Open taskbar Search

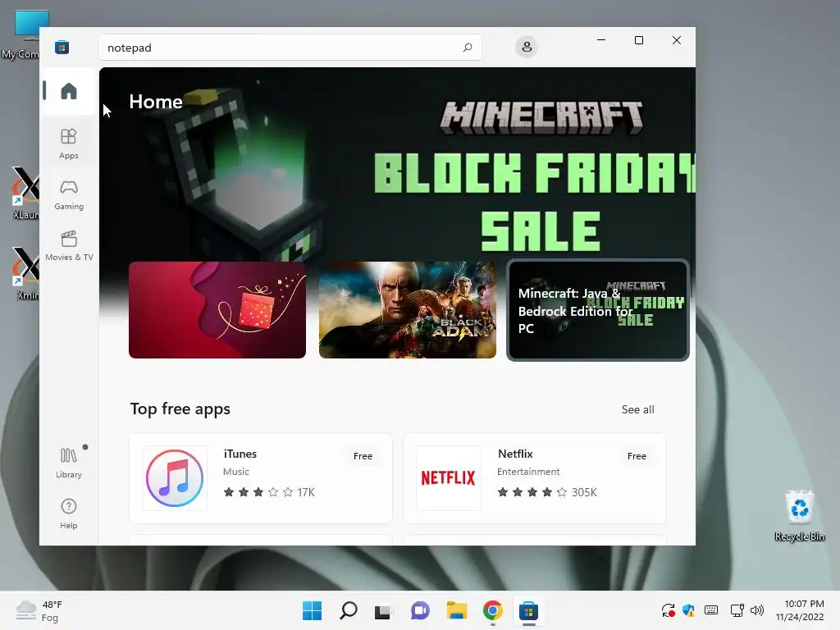tap(348, 610)
